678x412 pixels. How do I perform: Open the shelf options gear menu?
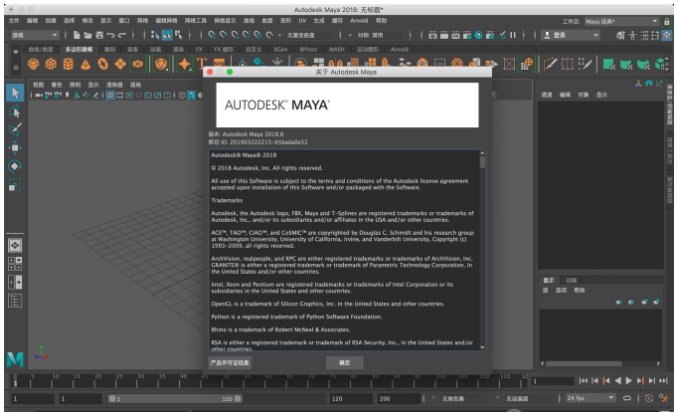pyautogui.click(x=16, y=67)
